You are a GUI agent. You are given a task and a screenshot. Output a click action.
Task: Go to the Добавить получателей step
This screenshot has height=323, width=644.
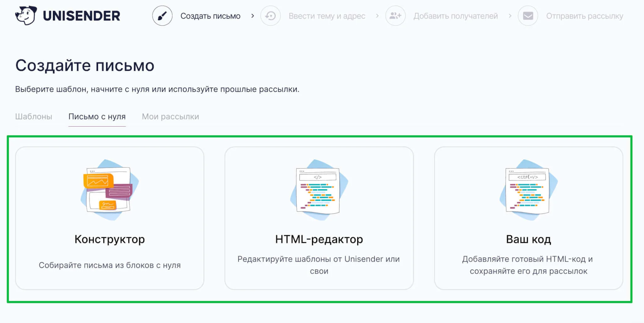point(456,16)
